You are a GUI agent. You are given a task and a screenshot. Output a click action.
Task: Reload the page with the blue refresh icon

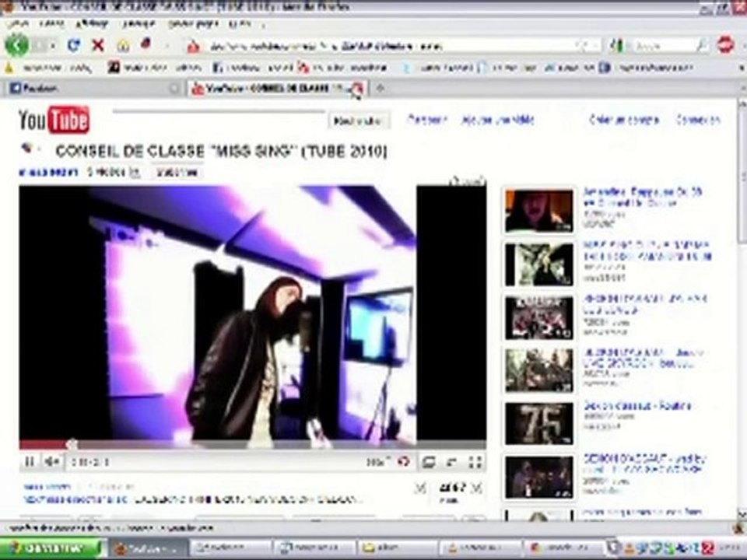(73, 46)
